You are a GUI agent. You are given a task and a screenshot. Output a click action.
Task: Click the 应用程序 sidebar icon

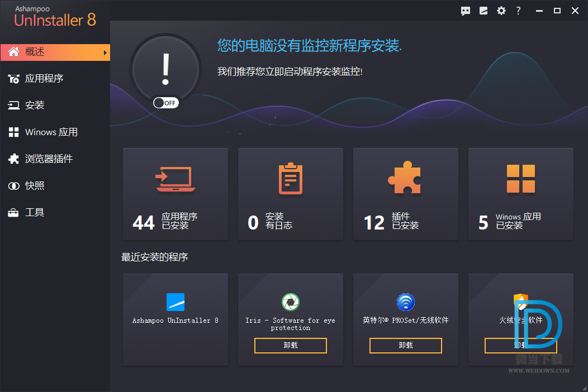coord(14,79)
